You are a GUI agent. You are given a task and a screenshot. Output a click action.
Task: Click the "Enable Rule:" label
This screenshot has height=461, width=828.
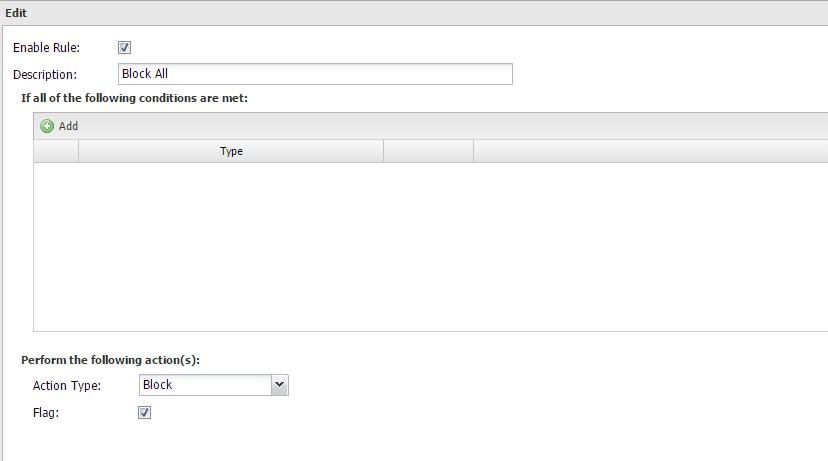coord(46,48)
